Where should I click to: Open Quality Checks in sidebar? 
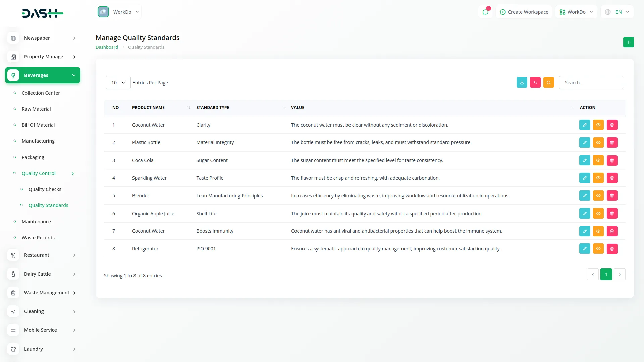[x=45, y=189]
